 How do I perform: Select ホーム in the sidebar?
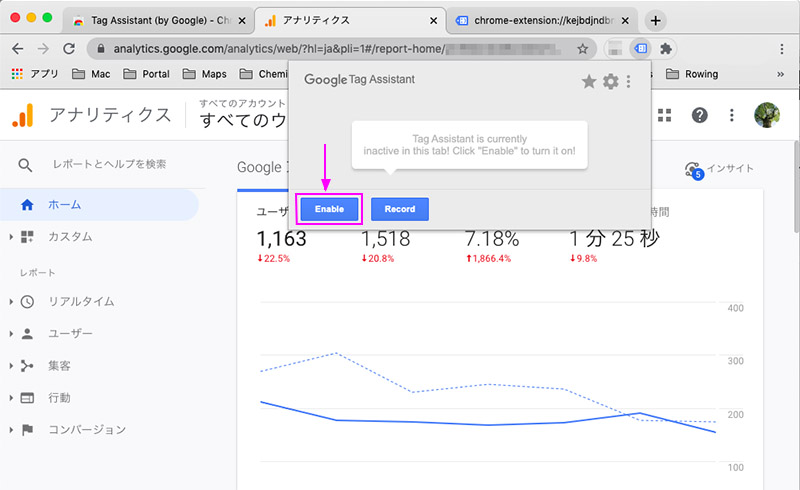point(99,205)
